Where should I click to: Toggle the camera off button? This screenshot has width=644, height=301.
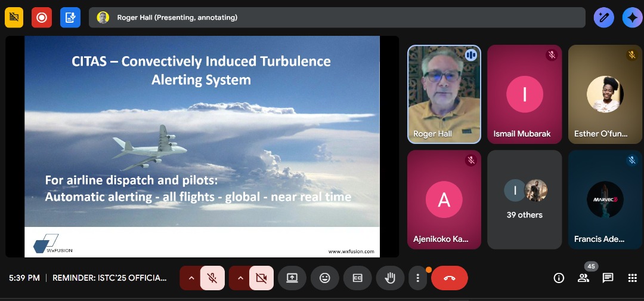tap(261, 278)
